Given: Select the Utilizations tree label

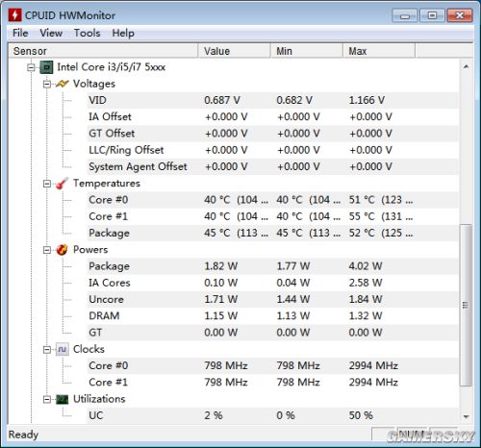Looking at the screenshot, I should point(99,399).
